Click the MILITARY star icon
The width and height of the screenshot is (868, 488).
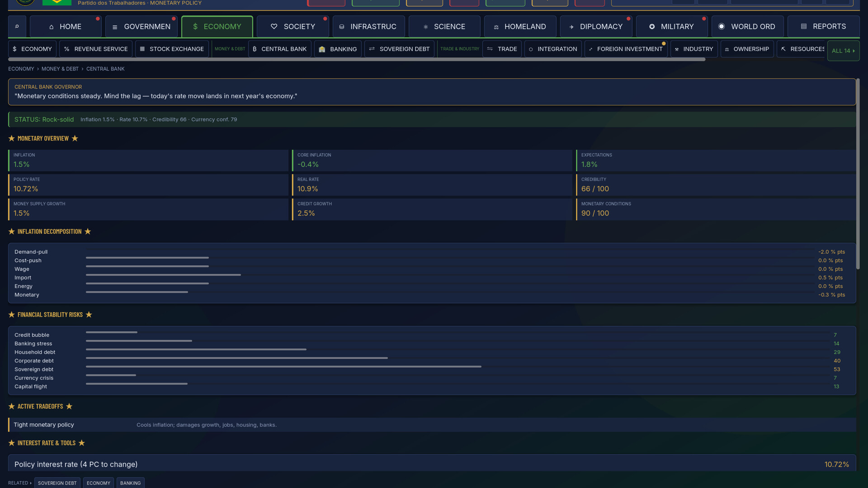(652, 27)
